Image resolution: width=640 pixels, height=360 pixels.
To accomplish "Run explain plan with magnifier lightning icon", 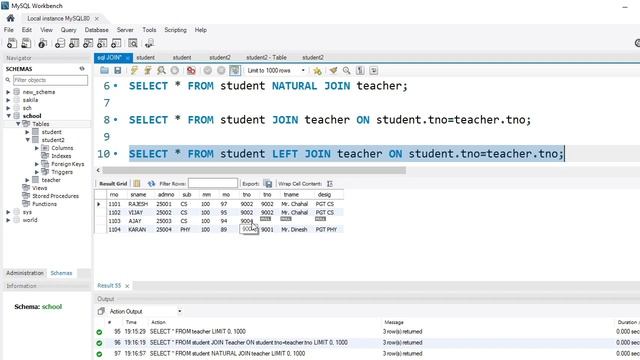I will [161, 71].
